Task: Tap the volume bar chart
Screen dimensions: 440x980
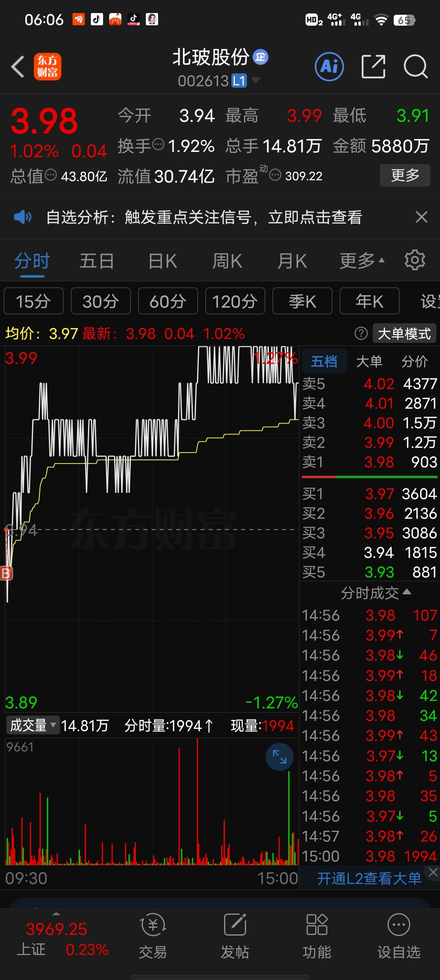Action: (x=152, y=802)
